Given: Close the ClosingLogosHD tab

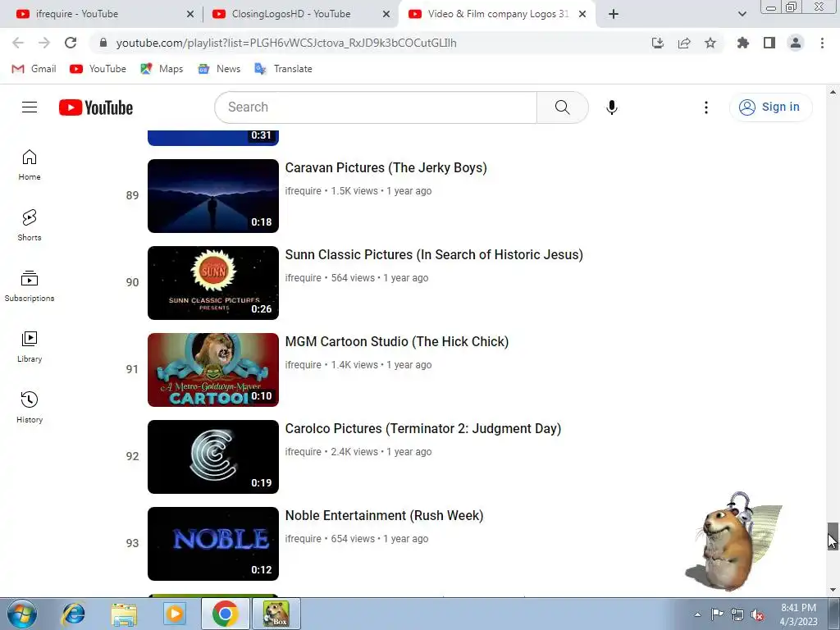Looking at the screenshot, I should pos(386,14).
